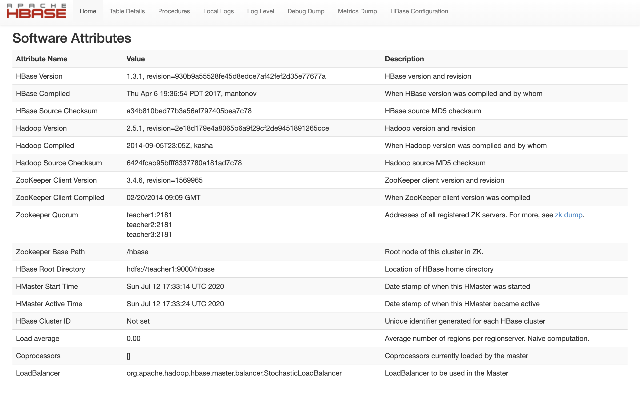The width and height of the screenshot is (640, 400).
Task: Select the Unique identifier for each cluster description
Action: click(x=464, y=321)
